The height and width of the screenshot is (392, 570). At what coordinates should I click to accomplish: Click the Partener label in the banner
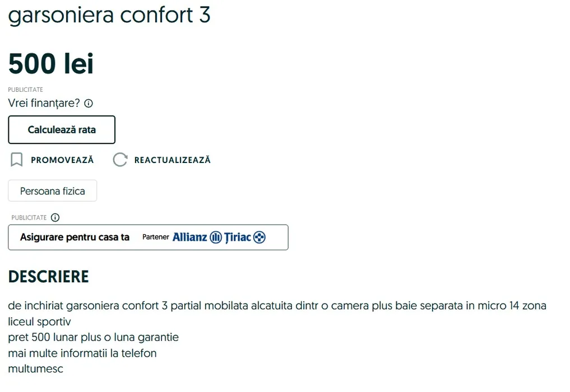(156, 237)
